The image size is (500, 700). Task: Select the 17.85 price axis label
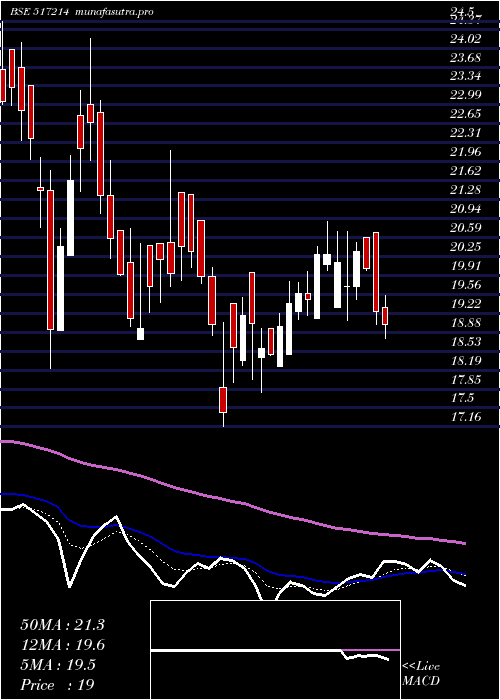(x=466, y=380)
